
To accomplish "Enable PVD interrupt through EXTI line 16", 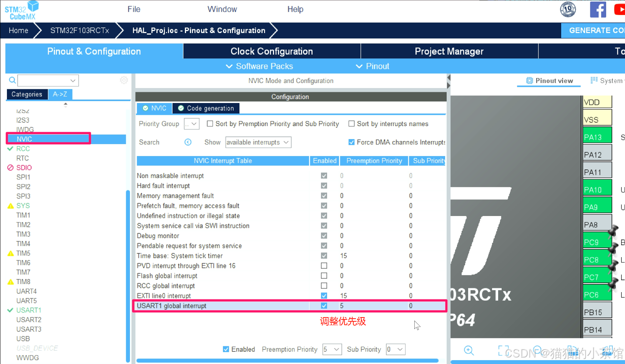I will [324, 266].
